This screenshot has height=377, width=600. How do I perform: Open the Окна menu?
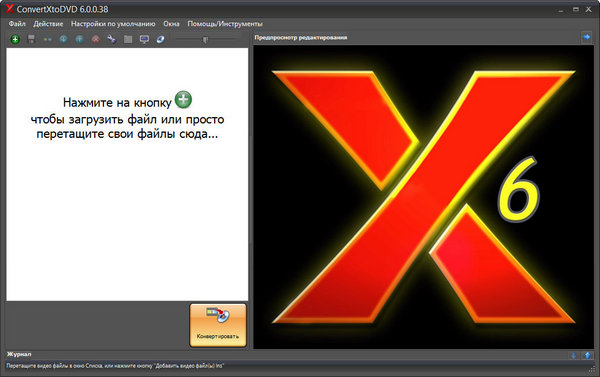pyautogui.click(x=171, y=24)
